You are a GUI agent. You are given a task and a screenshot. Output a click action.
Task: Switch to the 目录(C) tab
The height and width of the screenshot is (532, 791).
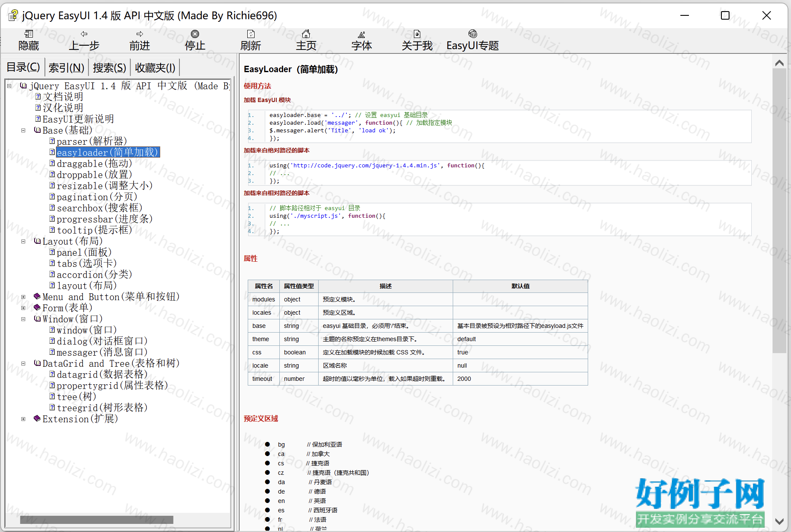(x=23, y=67)
